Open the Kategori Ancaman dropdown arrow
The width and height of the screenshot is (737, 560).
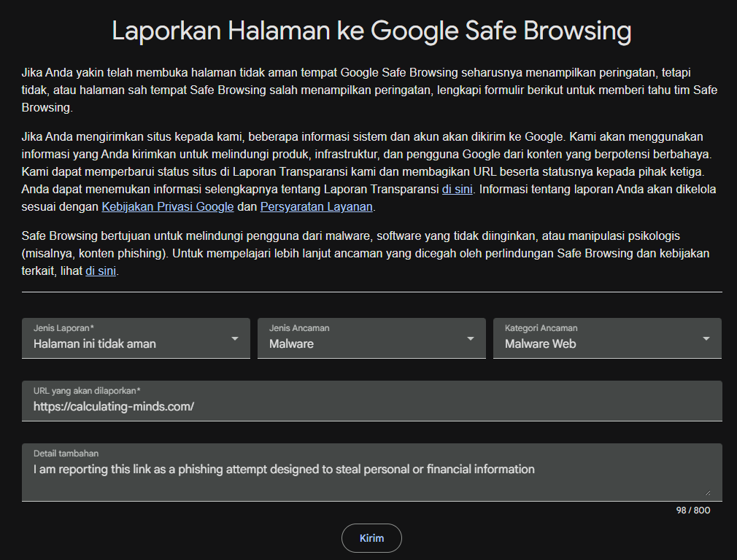706,339
